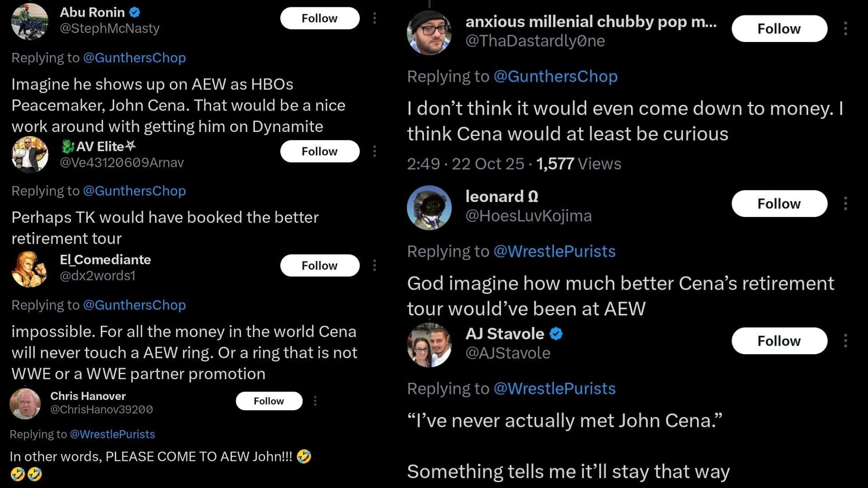
Task: Click three-dot menu on leonard's tweet
Action: click(845, 203)
